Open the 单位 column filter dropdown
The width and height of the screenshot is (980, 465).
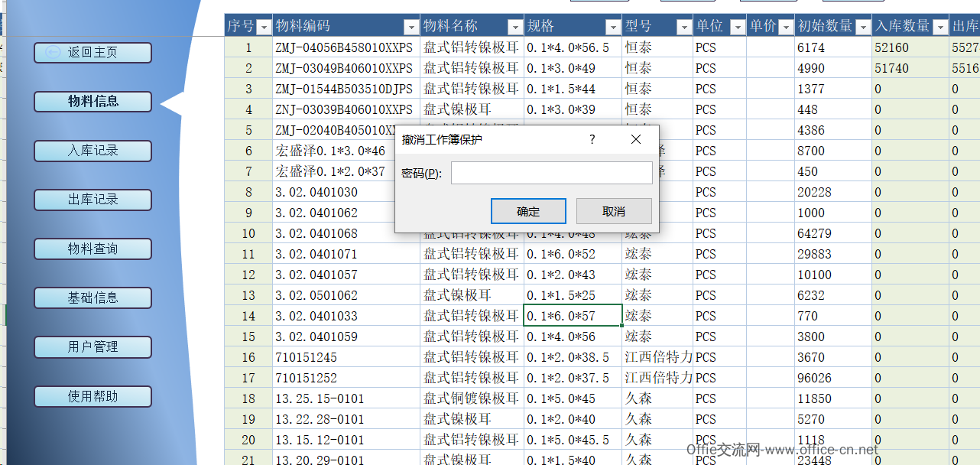click(x=737, y=27)
